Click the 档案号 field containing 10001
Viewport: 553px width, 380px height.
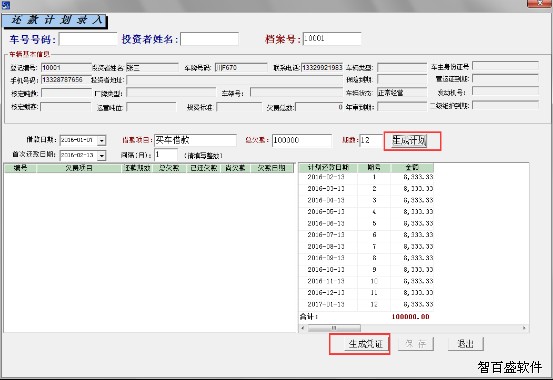point(332,38)
